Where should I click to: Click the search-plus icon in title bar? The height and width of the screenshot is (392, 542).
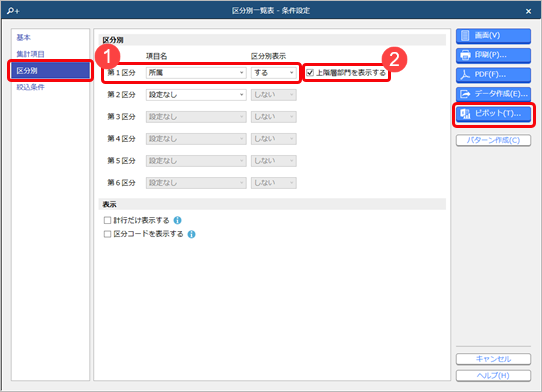[x=13, y=11]
